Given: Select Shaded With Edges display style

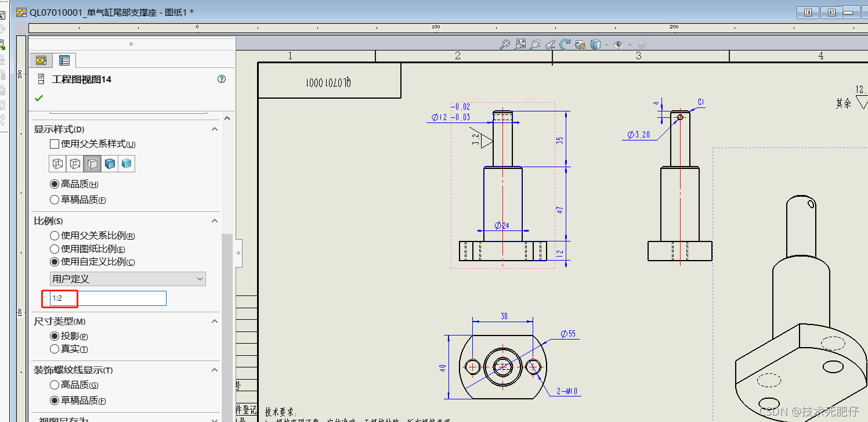Looking at the screenshot, I should pos(110,164).
